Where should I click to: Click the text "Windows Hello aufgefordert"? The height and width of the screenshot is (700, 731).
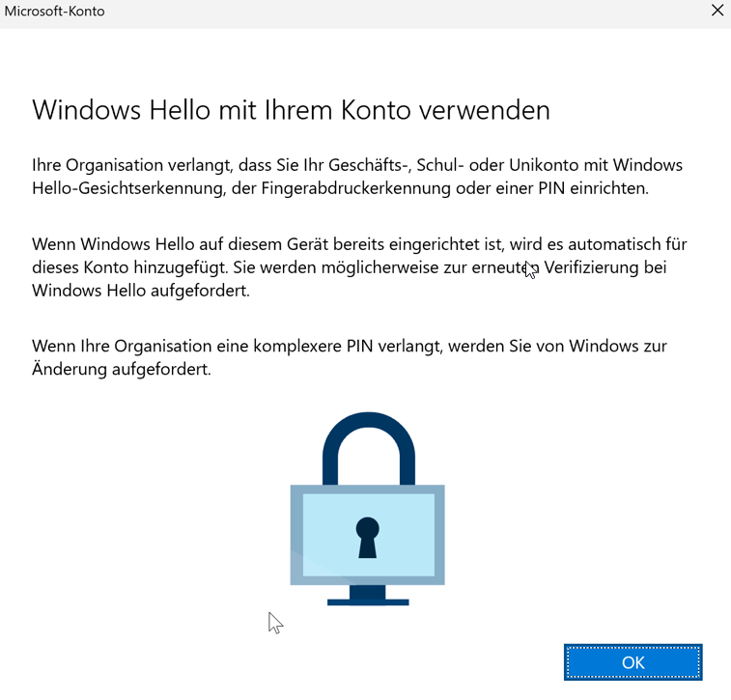pos(140,290)
